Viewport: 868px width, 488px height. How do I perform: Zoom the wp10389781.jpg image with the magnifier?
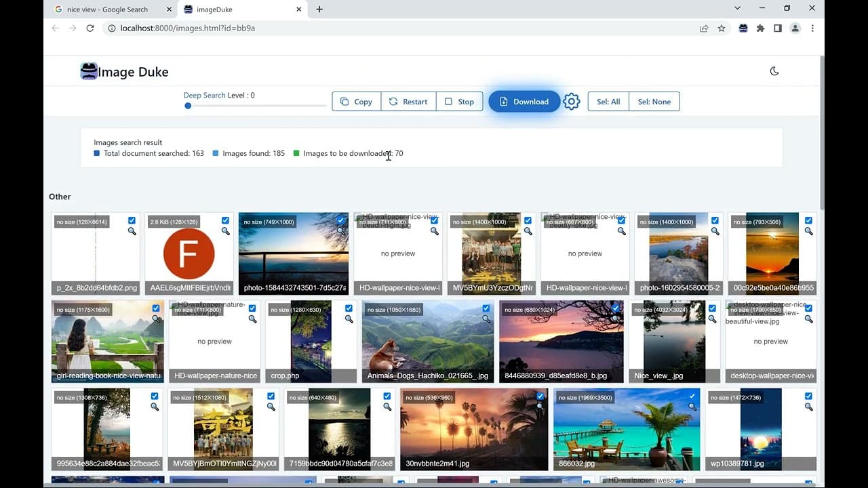pyautogui.click(x=808, y=407)
